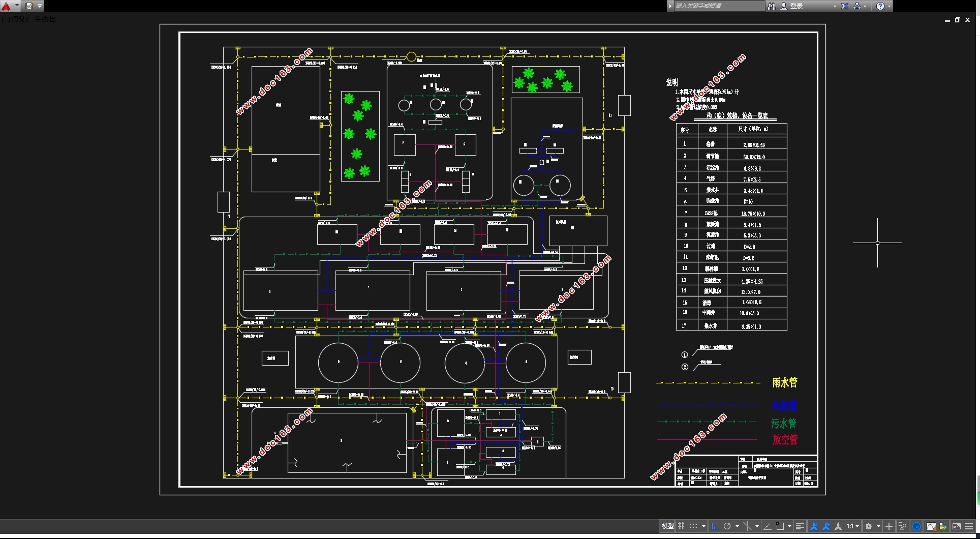Open the object snap options dropdown
980x539 pixels.
pos(789,526)
